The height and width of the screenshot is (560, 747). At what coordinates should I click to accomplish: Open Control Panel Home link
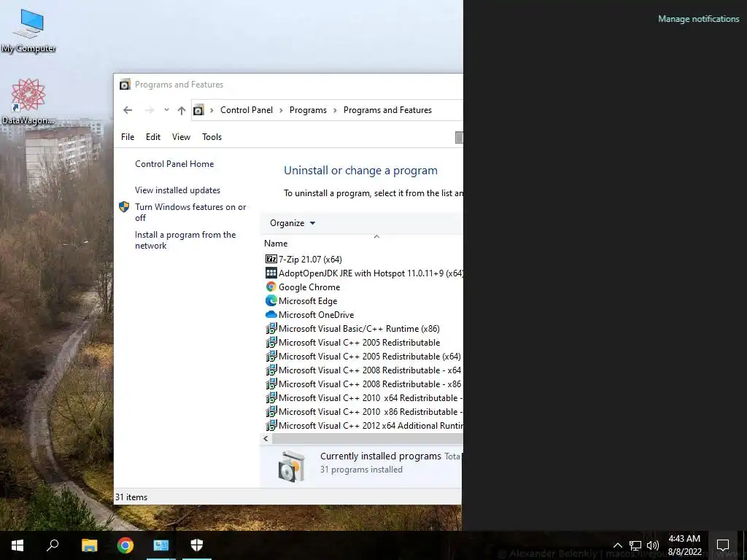(174, 164)
